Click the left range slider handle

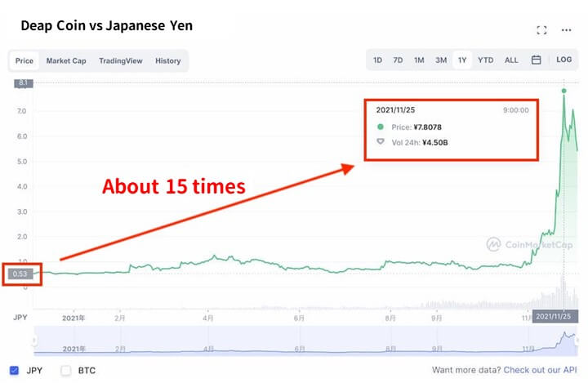34,340
